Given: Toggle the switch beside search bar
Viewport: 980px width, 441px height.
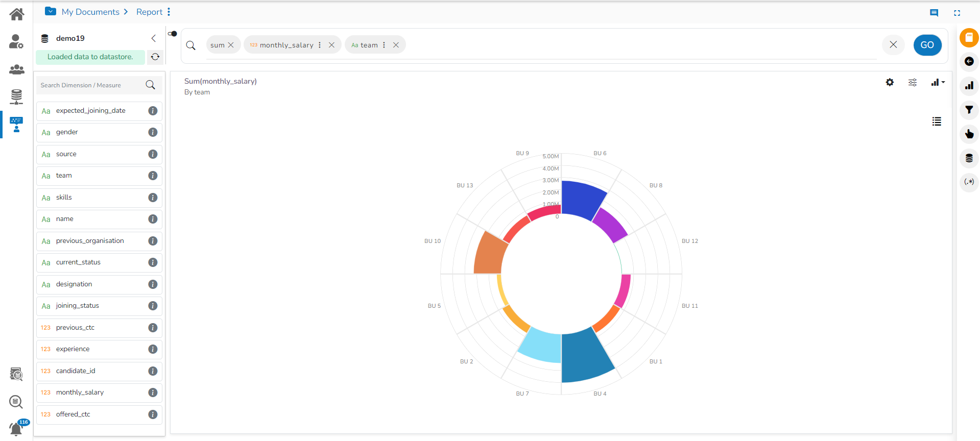Looking at the screenshot, I should tap(173, 34).
